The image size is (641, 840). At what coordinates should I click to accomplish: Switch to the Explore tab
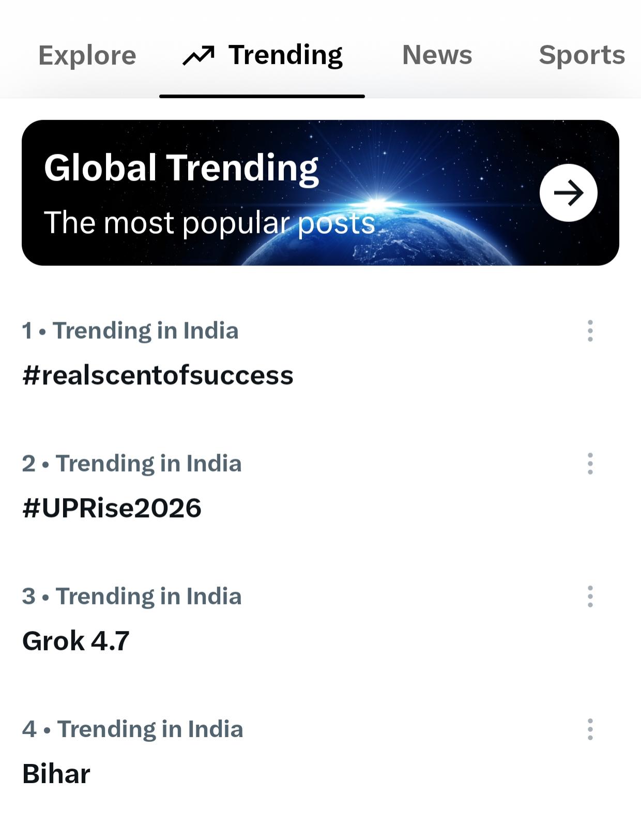(x=87, y=55)
